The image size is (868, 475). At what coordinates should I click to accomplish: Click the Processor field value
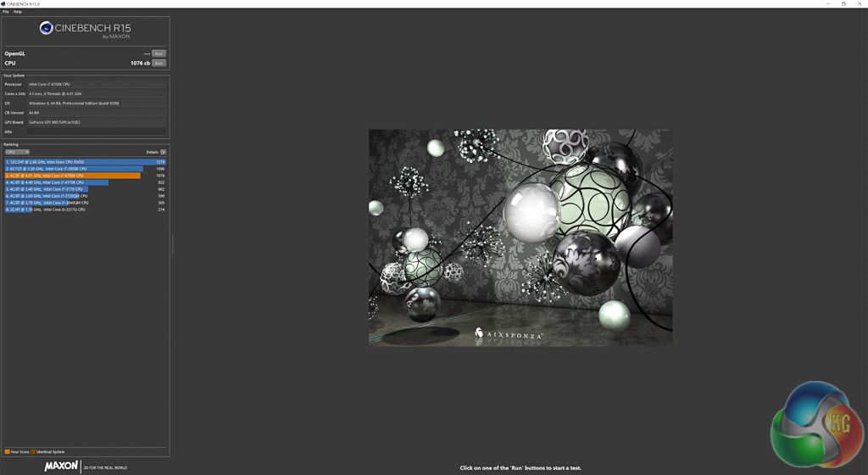tap(97, 84)
